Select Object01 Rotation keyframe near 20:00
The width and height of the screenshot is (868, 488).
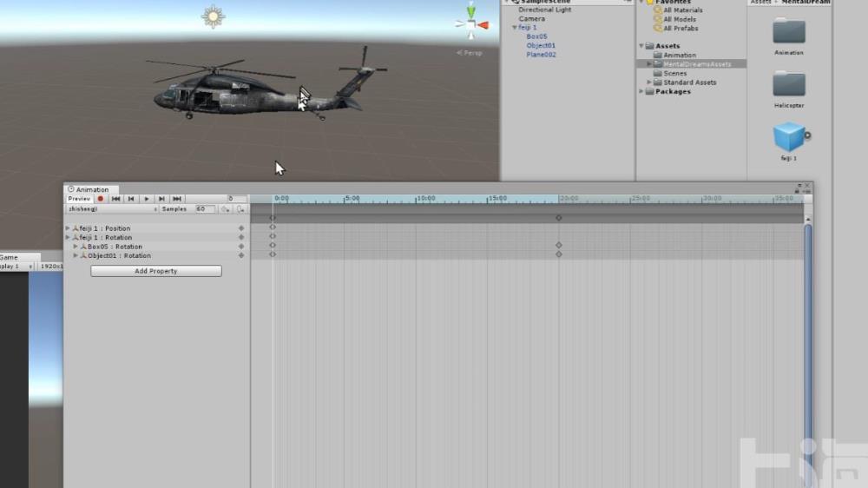[x=558, y=254]
